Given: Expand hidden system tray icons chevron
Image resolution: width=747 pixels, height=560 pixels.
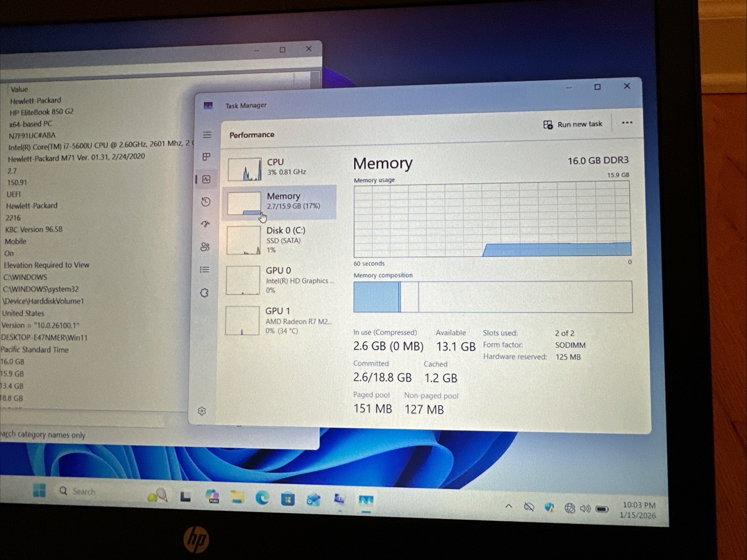Looking at the screenshot, I should coord(509,506).
